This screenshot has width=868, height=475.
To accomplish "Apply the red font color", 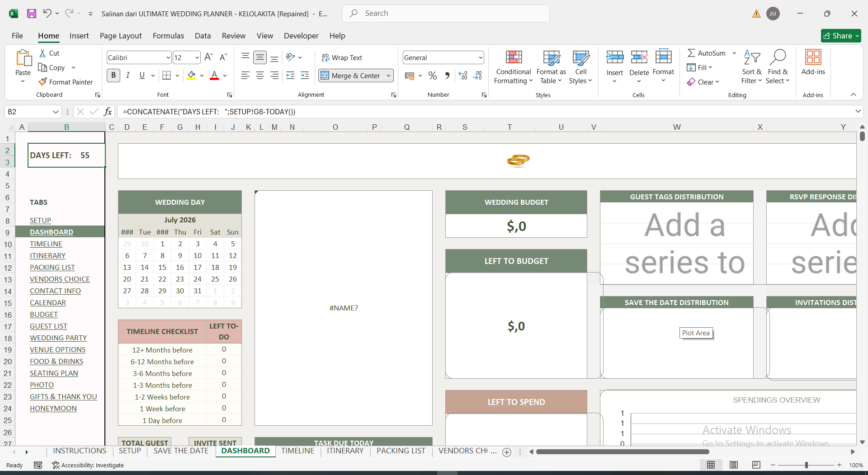I will pyautogui.click(x=214, y=75).
